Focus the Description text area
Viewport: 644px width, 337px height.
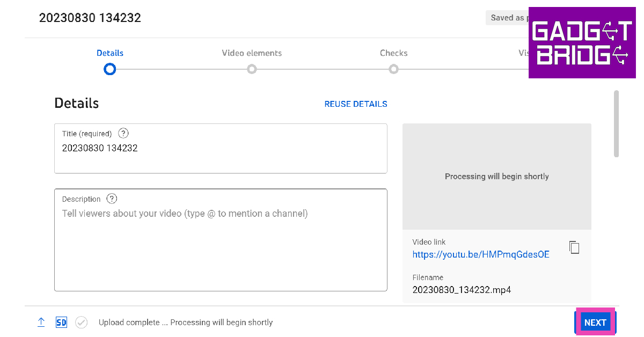(x=220, y=247)
